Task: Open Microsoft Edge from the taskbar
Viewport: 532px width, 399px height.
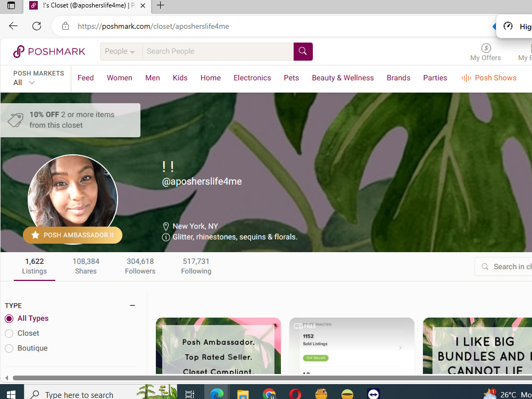Action: tap(217, 394)
